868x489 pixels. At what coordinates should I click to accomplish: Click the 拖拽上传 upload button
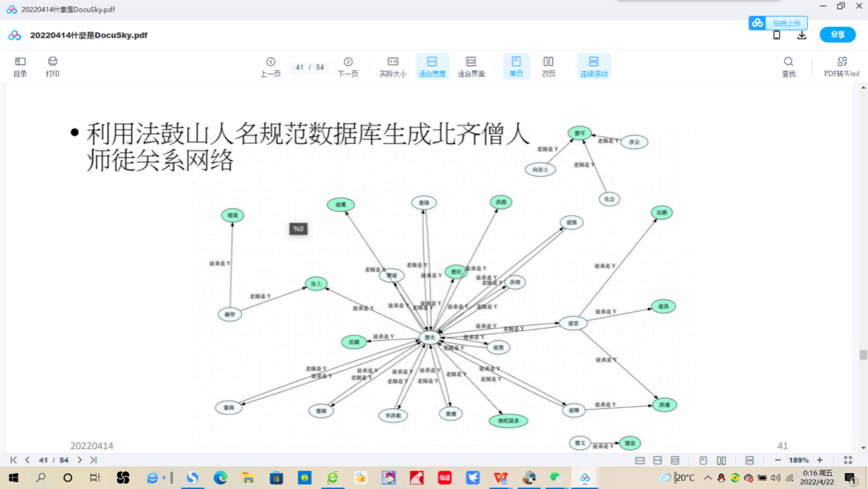coord(778,23)
